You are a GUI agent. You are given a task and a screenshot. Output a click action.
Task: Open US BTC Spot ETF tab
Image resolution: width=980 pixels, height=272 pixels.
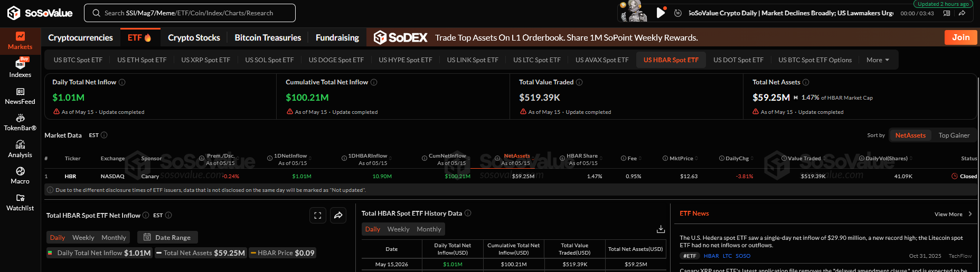[x=78, y=60]
